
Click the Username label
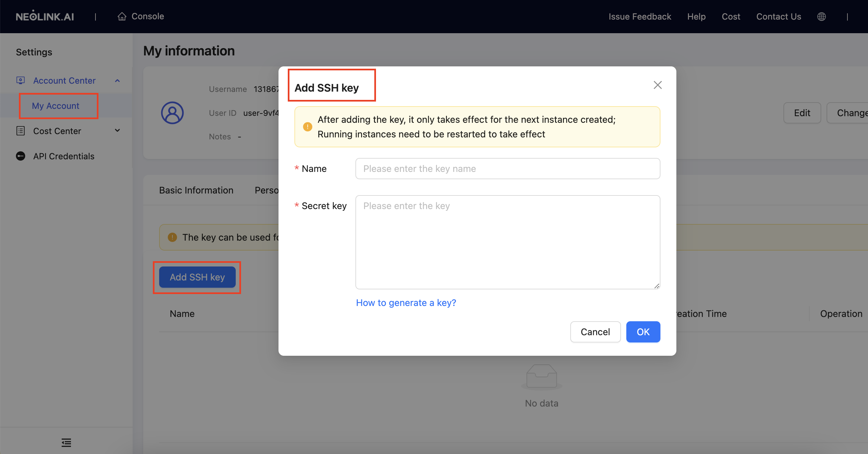[x=228, y=89]
